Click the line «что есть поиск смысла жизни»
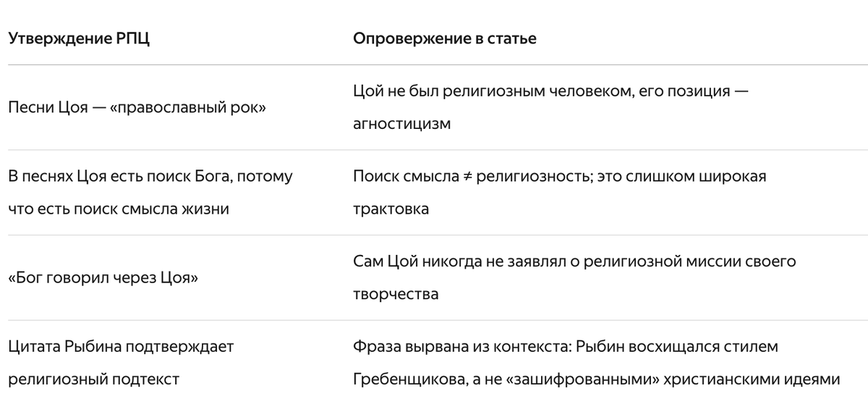 [x=119, y=209]
